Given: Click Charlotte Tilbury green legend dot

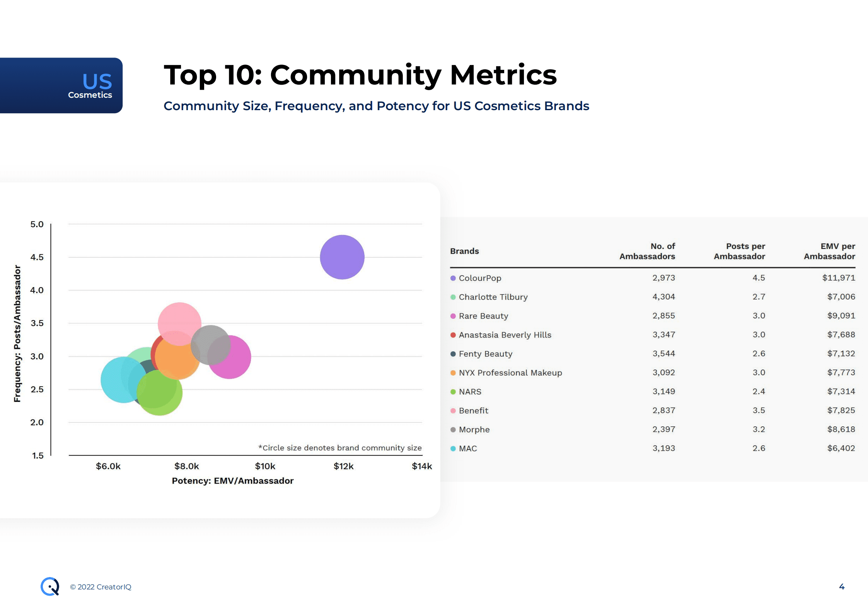Looking at the screenshot, I should (453, 297).
